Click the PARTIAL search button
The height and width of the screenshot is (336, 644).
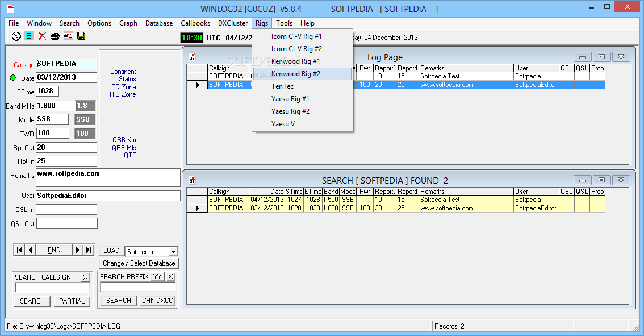(x=72, y=301)
